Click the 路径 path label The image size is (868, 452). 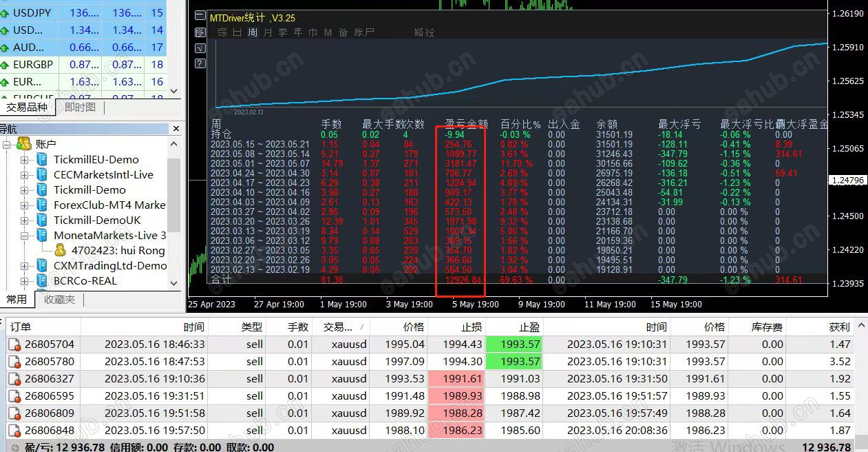coord(425,32)
